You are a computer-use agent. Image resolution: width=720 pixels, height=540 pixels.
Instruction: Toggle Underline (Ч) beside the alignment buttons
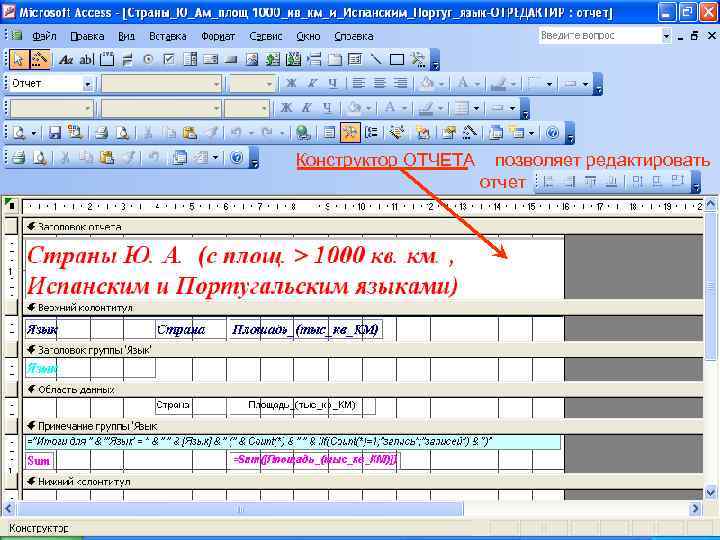click(333, 84)
